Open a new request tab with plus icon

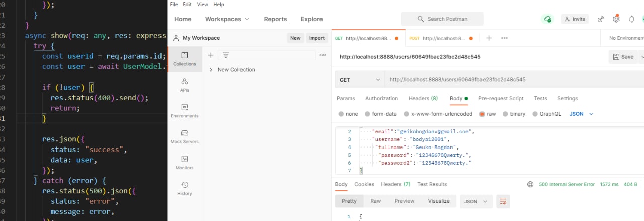[489, 38]
